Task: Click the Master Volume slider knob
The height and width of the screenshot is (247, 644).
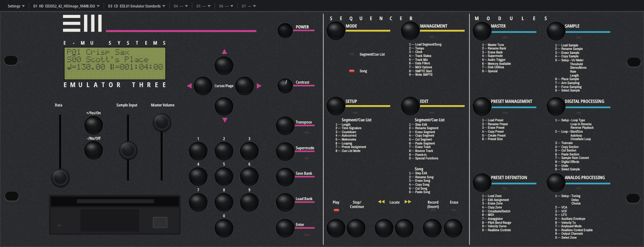Action: click(161, 122)
